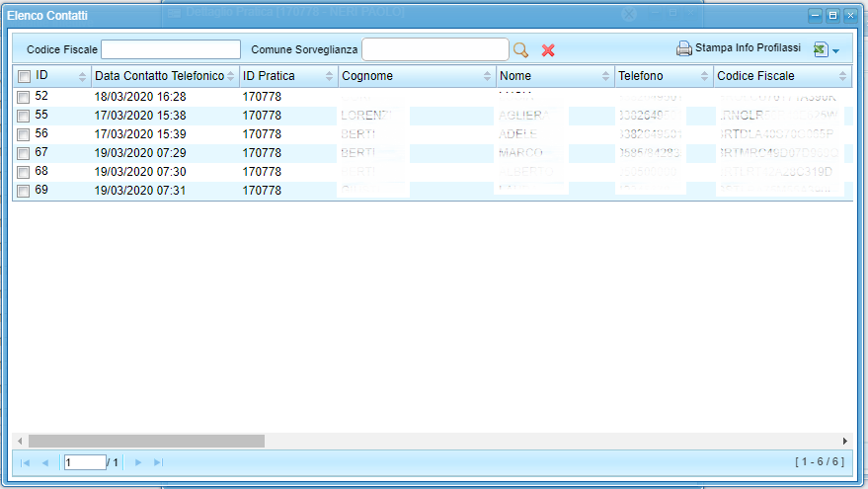The height and width of the screenshot is (489, 868).
Task: Check the row with ID 56
Action: pos(24,135)
